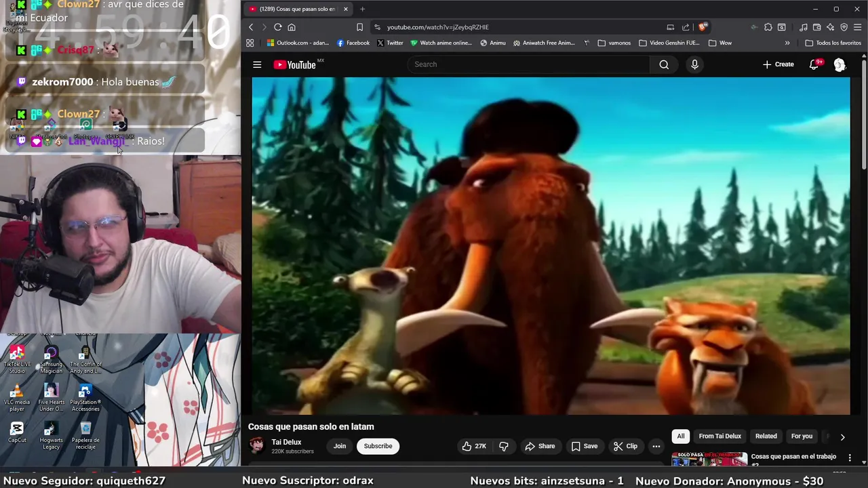Open more actions three-dot menu under video
Screen dimensions: 868x488
(656, 446)
